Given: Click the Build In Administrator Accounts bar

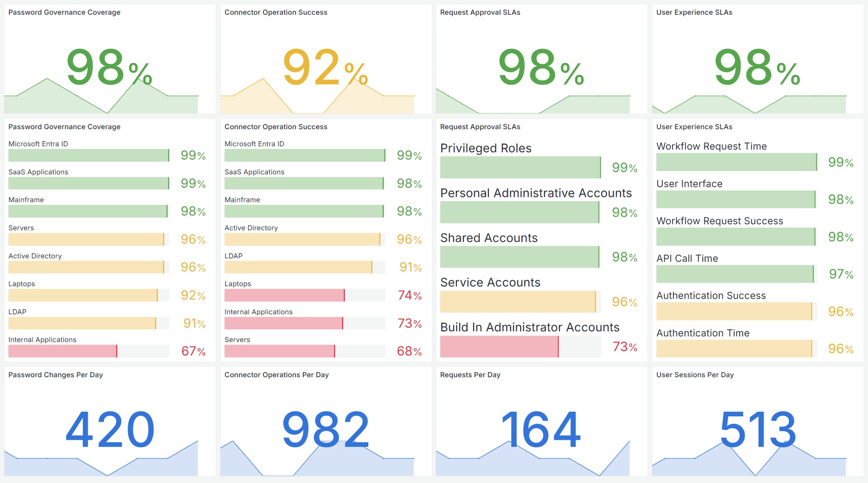Looking at the screenshot, I should [x=520, y=346].
